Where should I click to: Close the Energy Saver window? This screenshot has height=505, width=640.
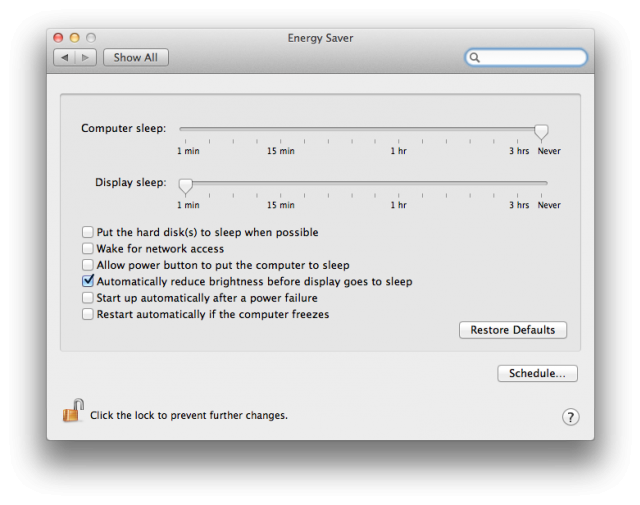point(58,38)
